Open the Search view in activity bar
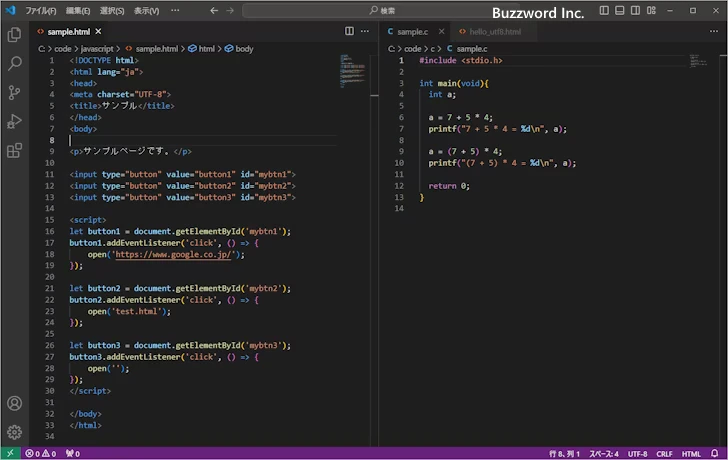The image size is (728, 460). (x=14, y=64)
